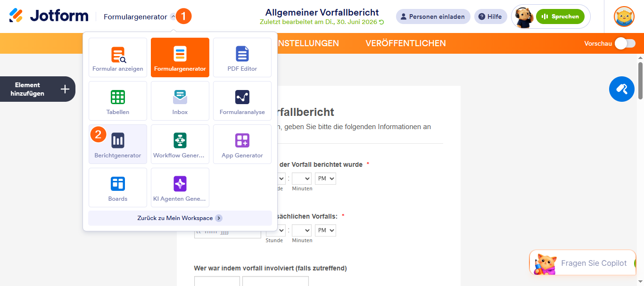
Task: Click first involved-person name field
Action: point(217,281)
